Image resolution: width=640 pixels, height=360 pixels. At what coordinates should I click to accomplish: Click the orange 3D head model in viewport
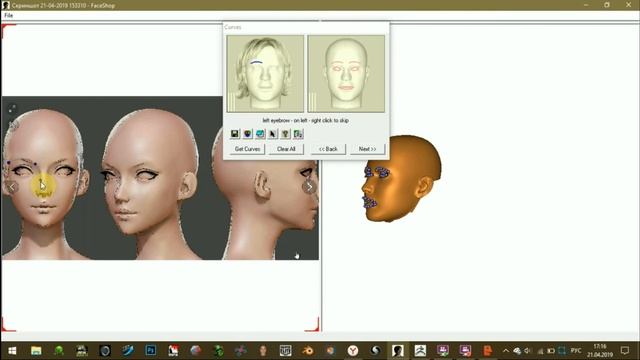tap(401, 178)
